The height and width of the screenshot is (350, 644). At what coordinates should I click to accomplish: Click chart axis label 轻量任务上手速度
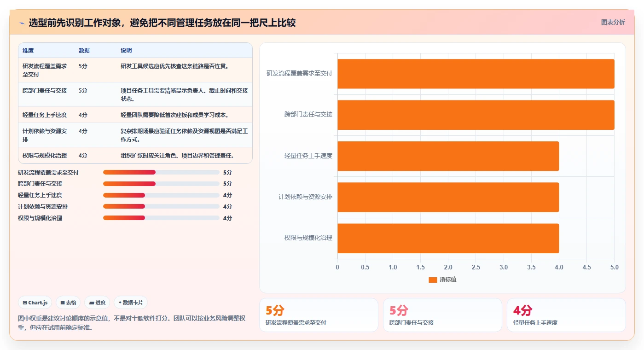point(308,156)
